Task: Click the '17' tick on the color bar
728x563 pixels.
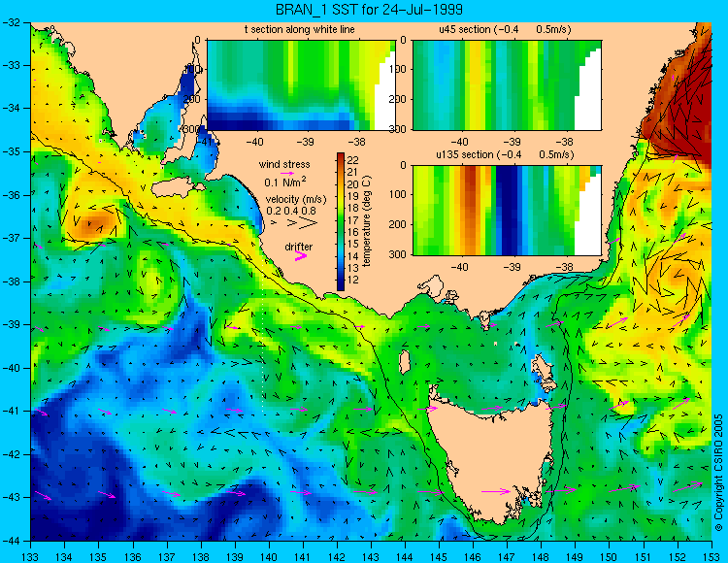Action: (x=353, y=220)
